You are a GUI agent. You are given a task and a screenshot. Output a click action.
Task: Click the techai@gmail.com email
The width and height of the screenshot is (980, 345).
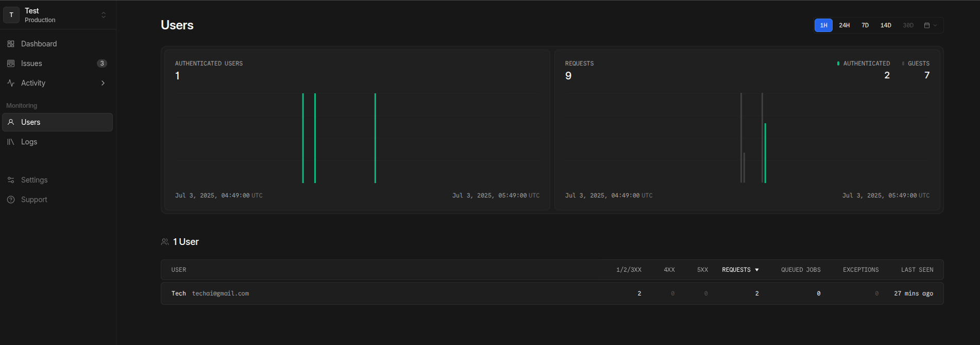(221, 293)
